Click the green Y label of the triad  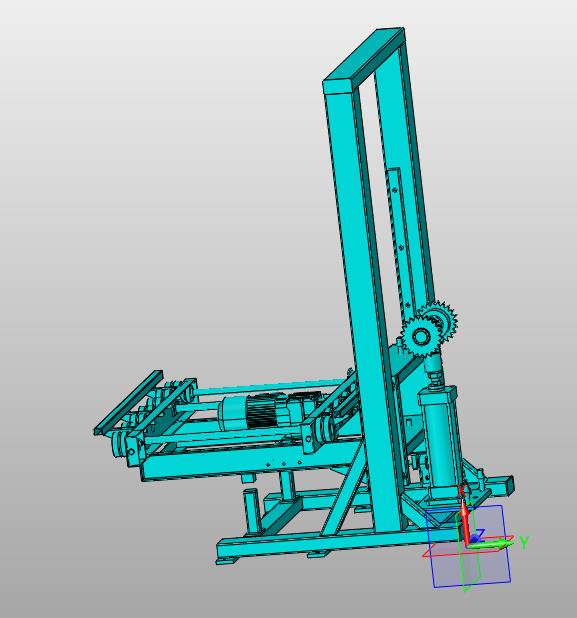523,543
